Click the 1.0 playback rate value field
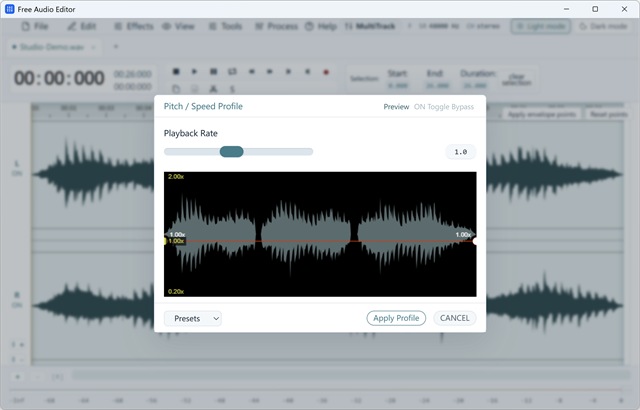 pos(460,152)
